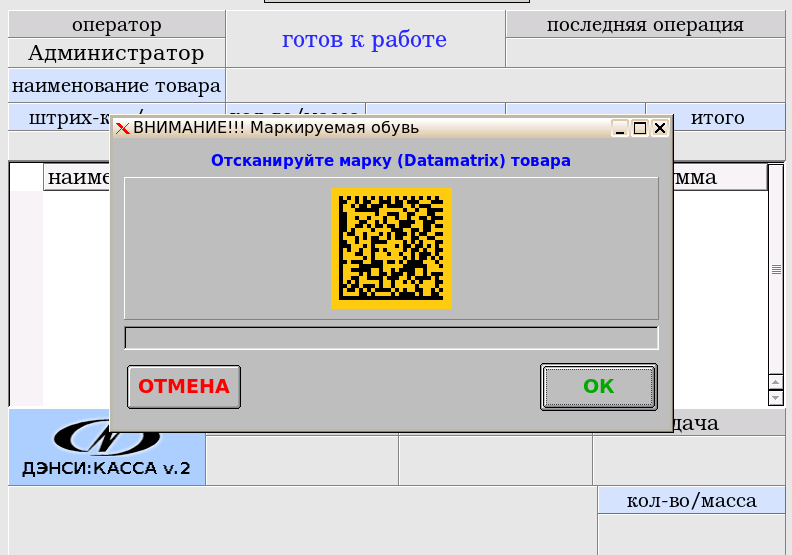This screenshot has width=792, height=555.
Task: Close the Маркируемая обувь dialog
Action: point(660,128)
